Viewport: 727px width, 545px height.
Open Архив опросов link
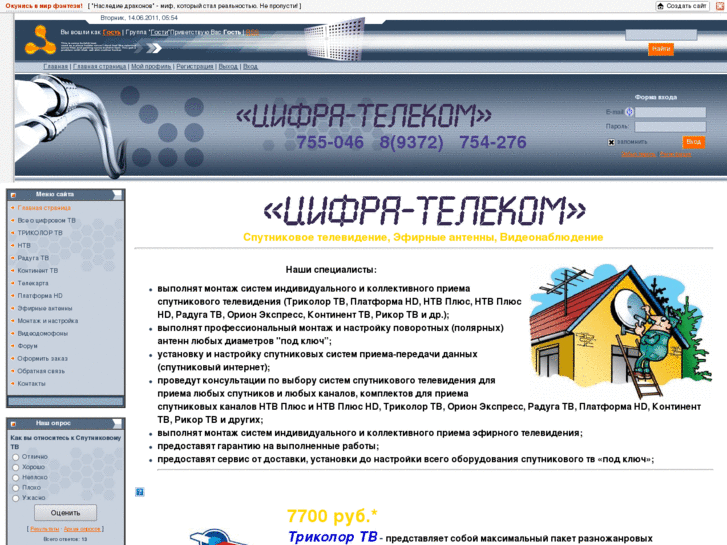point(82,529)
